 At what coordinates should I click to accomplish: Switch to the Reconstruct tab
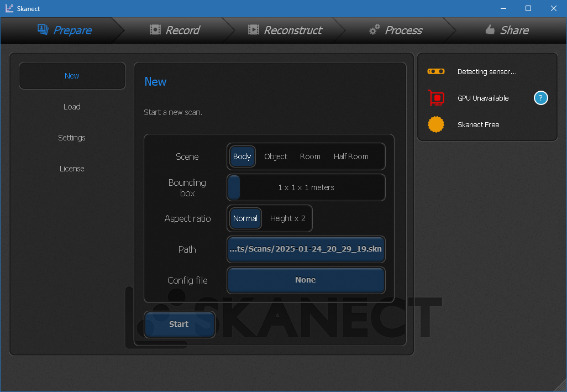point(285,30)
